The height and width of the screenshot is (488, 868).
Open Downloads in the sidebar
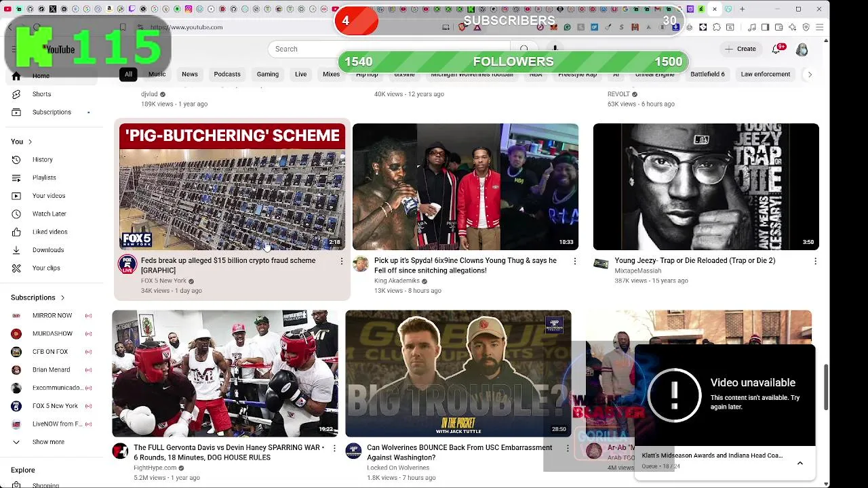(48, 250)
